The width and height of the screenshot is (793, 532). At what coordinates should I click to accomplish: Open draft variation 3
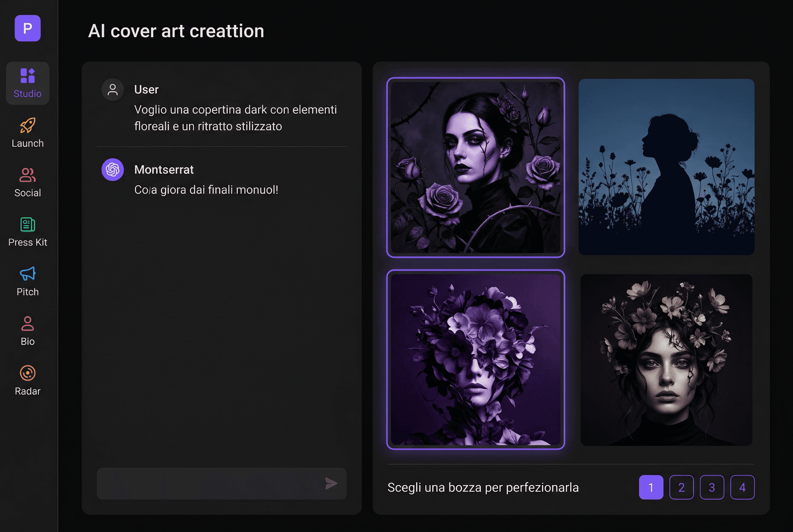pos(712,487)
